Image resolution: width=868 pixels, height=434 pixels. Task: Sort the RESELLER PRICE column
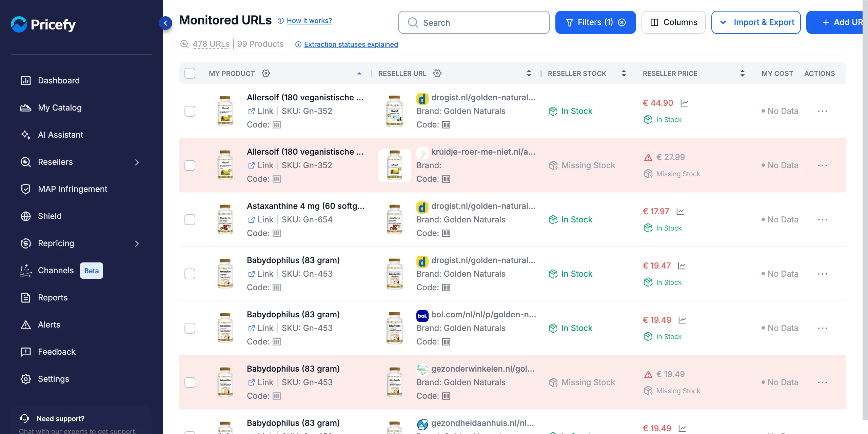pos(742,73)
